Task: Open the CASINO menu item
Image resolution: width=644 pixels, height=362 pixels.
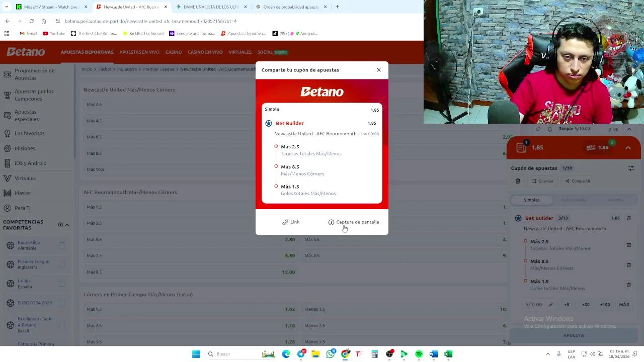Action: click(174, 52)
